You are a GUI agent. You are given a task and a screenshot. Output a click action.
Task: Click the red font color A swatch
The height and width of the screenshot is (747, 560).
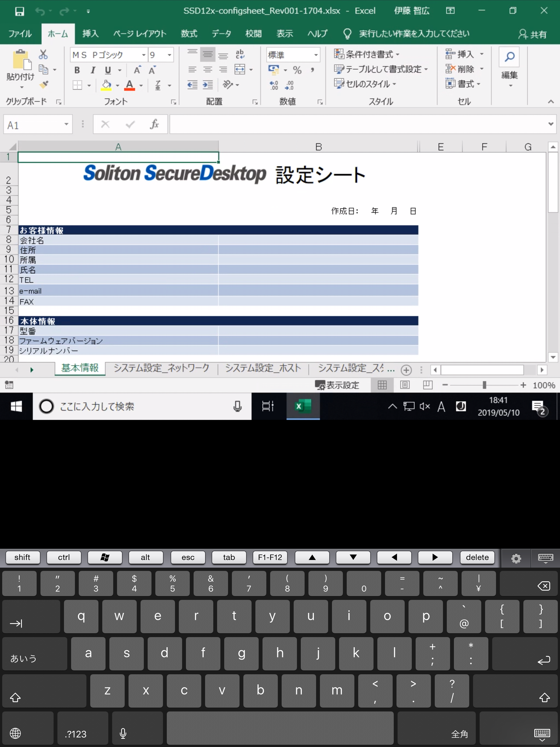pos(130,85)
